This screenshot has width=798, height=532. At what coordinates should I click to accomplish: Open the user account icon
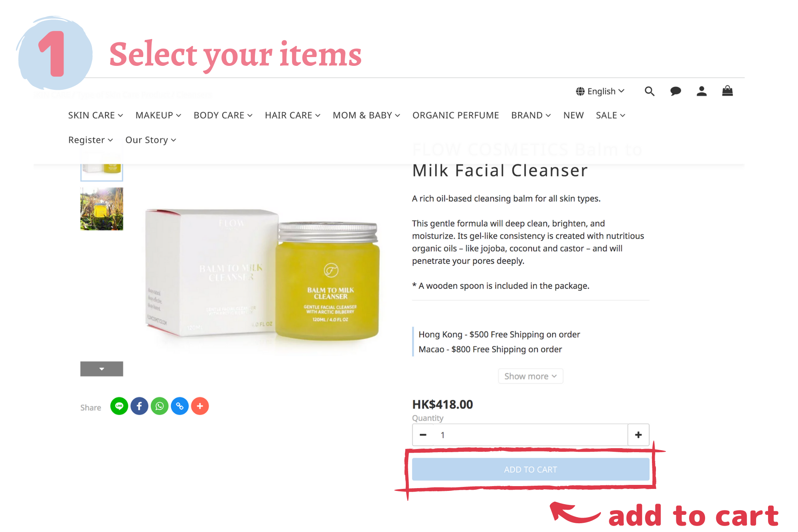click(701, 91)
